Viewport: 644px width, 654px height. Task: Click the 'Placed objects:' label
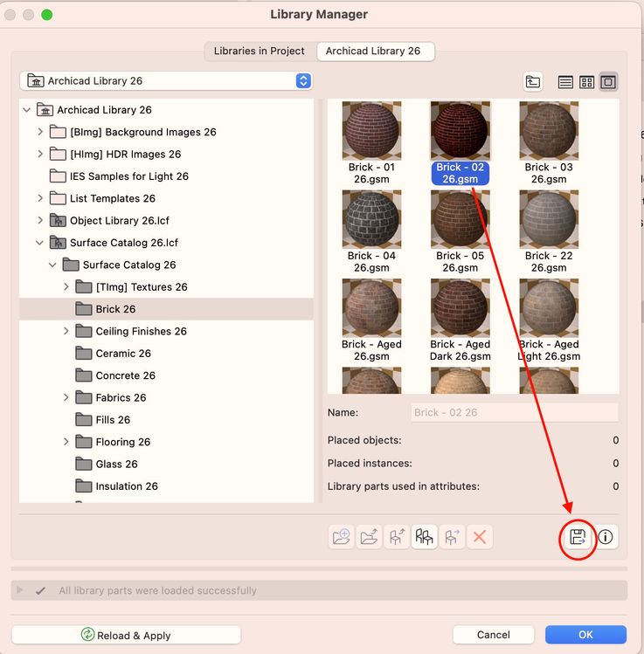click(364, 440)
